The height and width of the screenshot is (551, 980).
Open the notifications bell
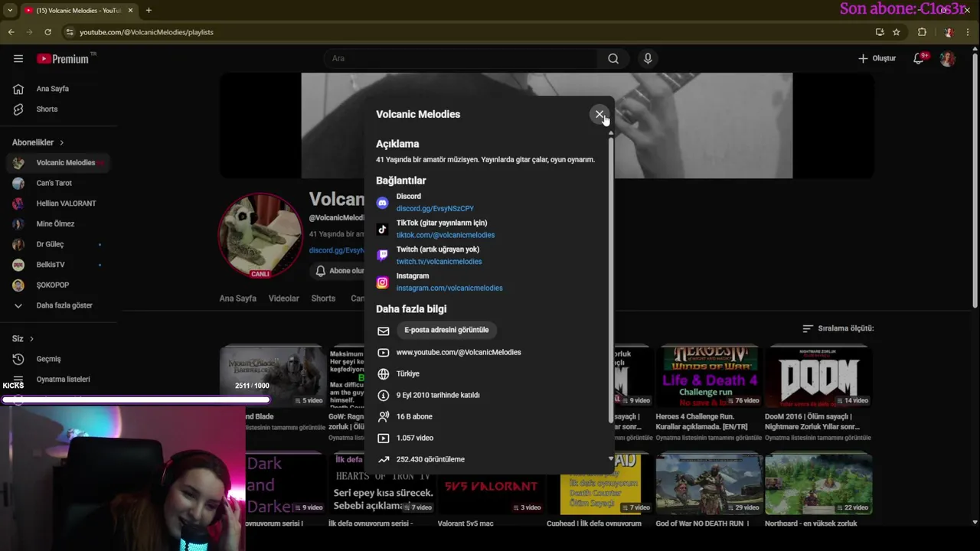click(919, 59)
